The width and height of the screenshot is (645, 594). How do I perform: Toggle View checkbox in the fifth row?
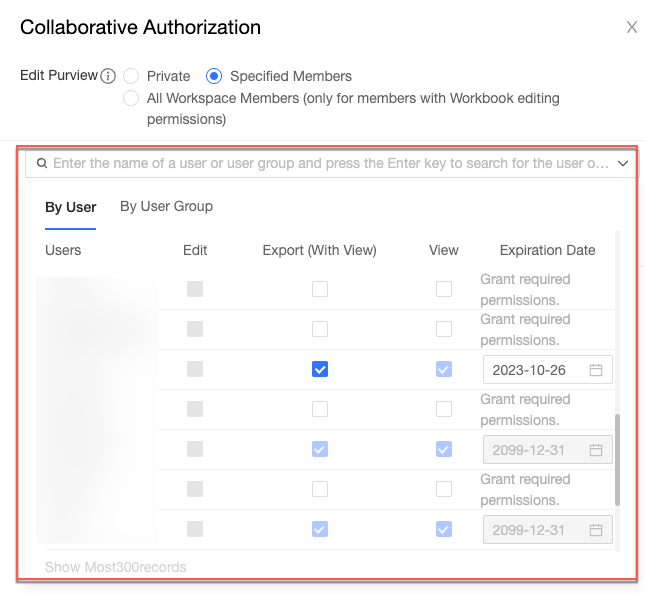443,449
